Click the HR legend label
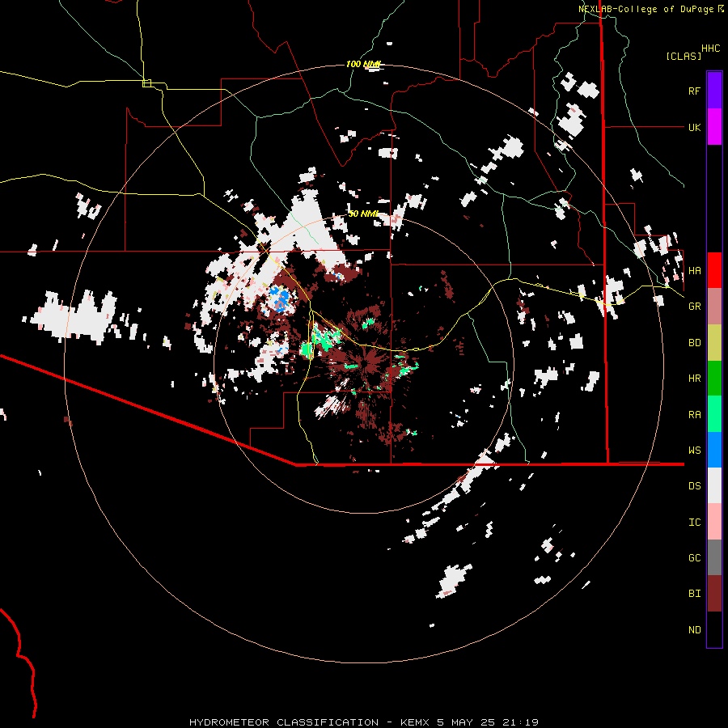The width and height of the screenshot is (728, 728). (x=694, y=379)
